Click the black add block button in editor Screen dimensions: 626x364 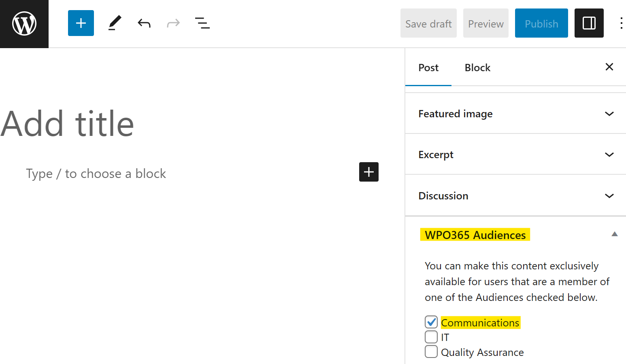369,172
